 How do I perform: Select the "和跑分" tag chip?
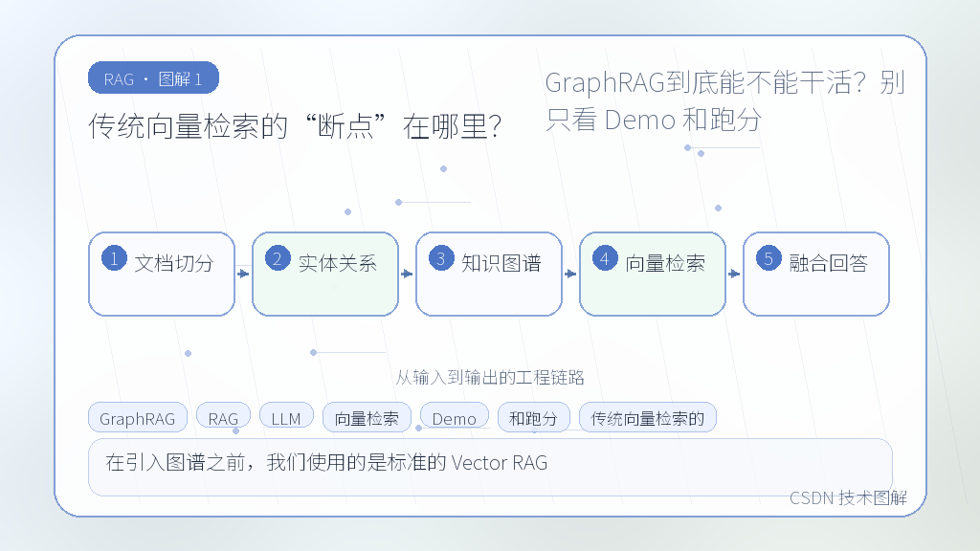(x=534, y=418)
